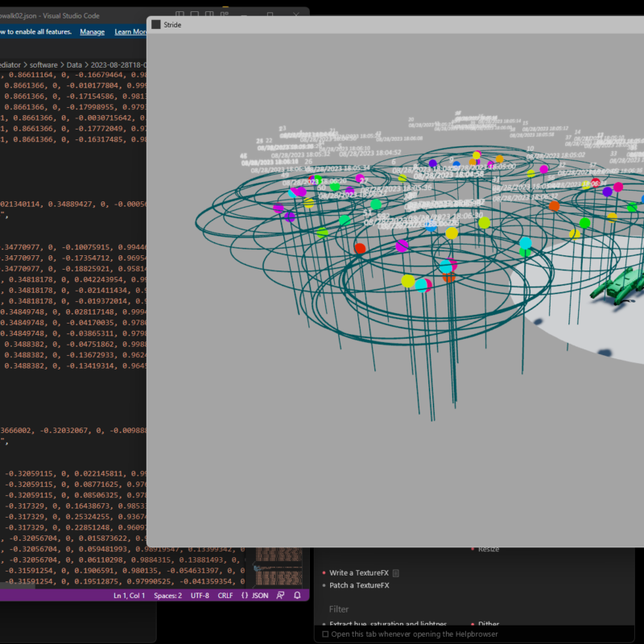Open the notifications bell in status bar
Viewport: 644px width, 644px height.
click(297, 596)
